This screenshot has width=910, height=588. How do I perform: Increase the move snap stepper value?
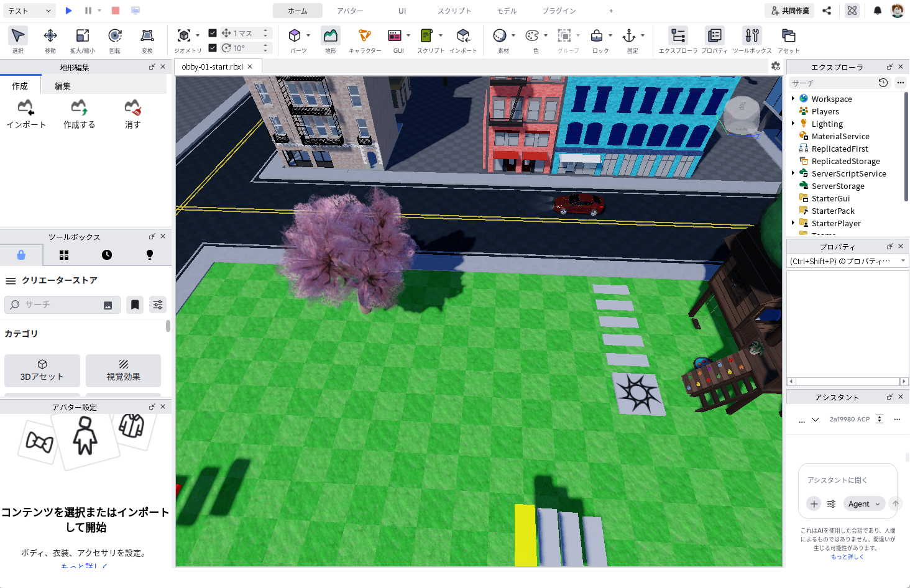(x=265, y=30)
